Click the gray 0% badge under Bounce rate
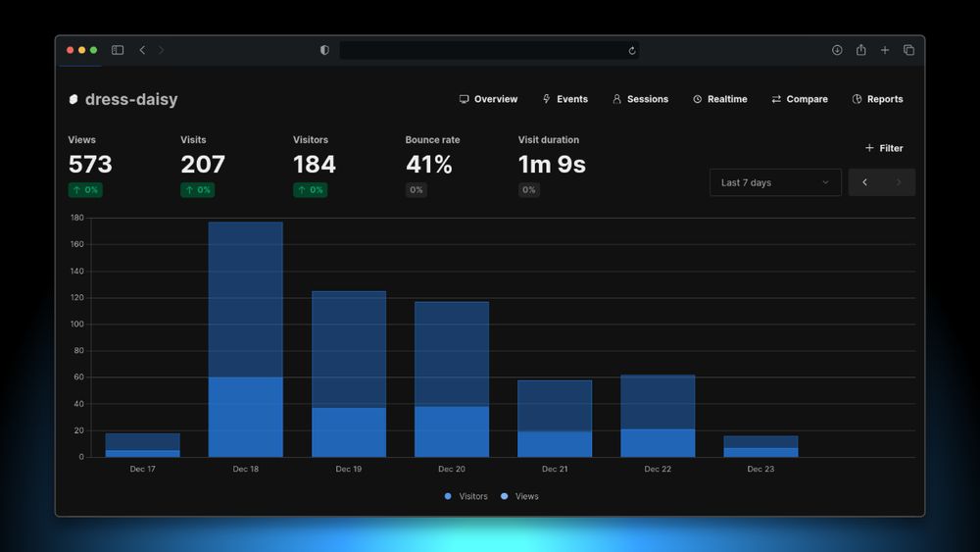This screenshot has height=552, width=980. pos(416,190)
